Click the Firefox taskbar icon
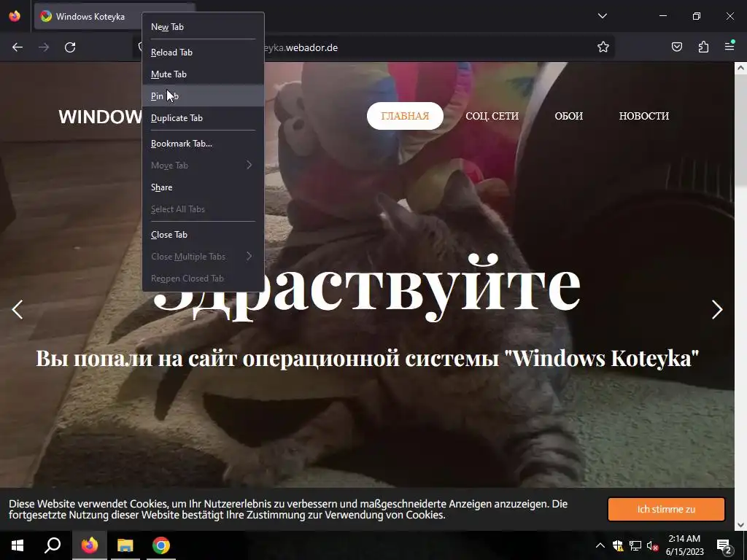The height and width of the screenshot is (560, 747). pos(90,545)
